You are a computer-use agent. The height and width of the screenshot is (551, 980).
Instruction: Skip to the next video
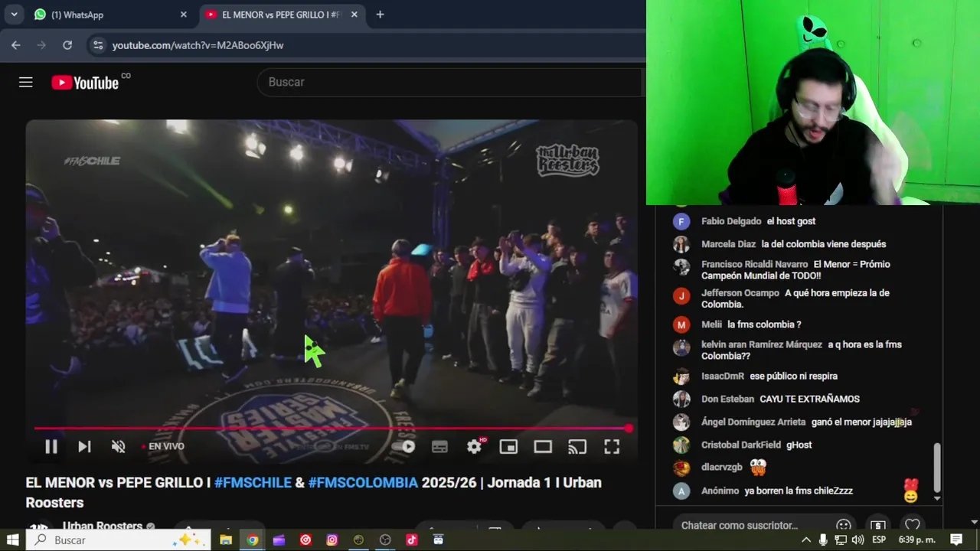pos(84,447)
